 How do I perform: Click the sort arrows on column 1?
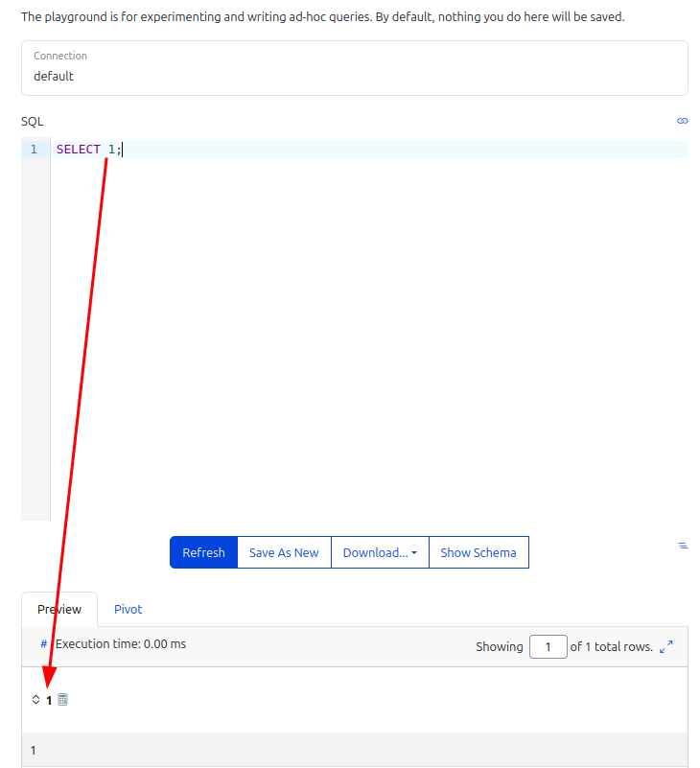click(35, 699)
